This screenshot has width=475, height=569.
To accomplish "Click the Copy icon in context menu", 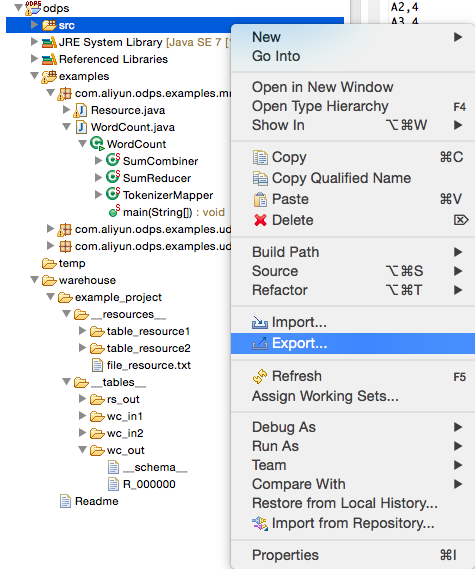I will click(260, 157).
